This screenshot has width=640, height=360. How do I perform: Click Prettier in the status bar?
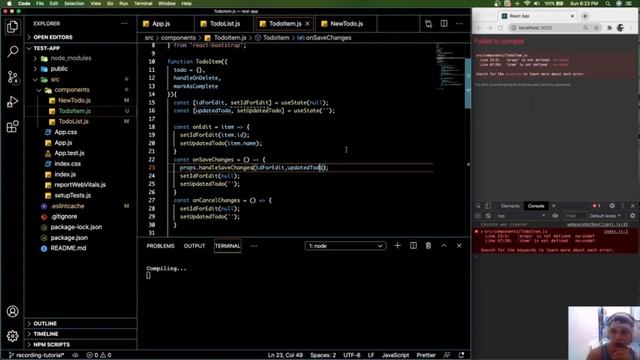tap(426, 355)
